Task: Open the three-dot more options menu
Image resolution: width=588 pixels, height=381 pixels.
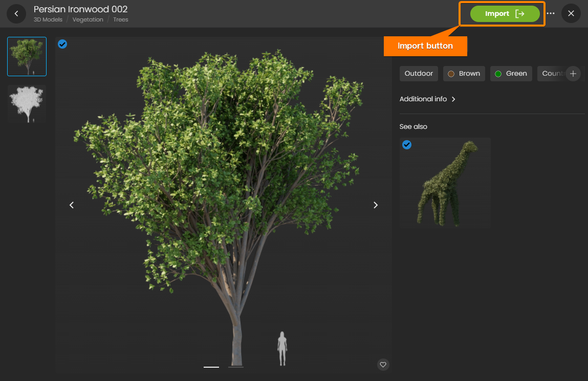Action: (x=551, y=13)
